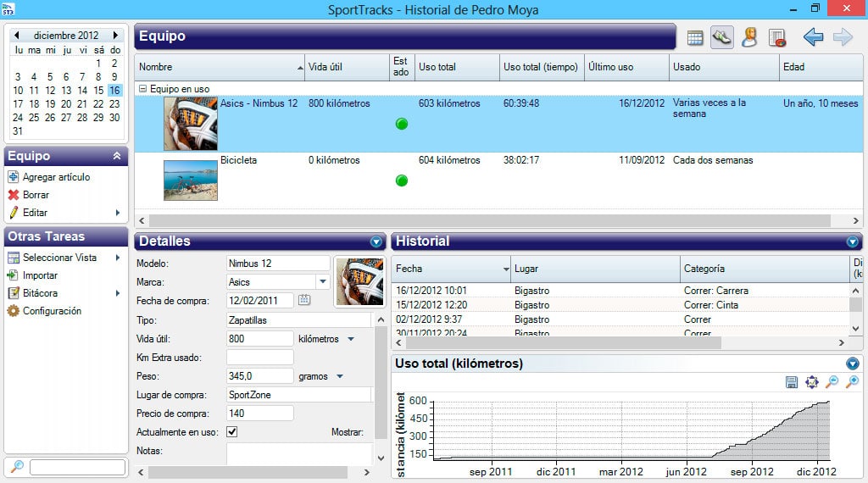Open the Configuración link

52,311
